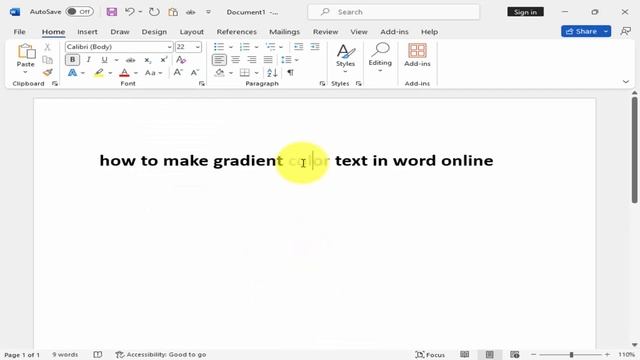Open the Styles gallery button
The height and width of the screenshot is (360, 640).
(345, 58)
